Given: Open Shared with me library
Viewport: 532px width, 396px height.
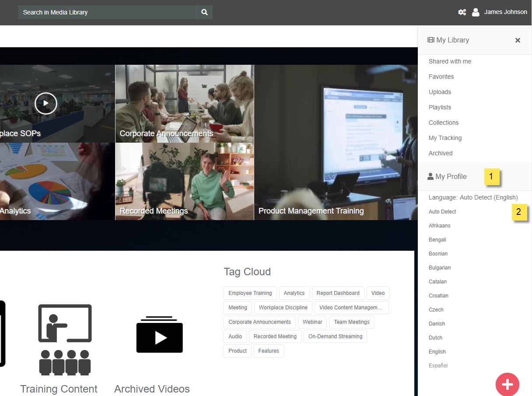Looking at the screenshot, I should click(450, 61).
